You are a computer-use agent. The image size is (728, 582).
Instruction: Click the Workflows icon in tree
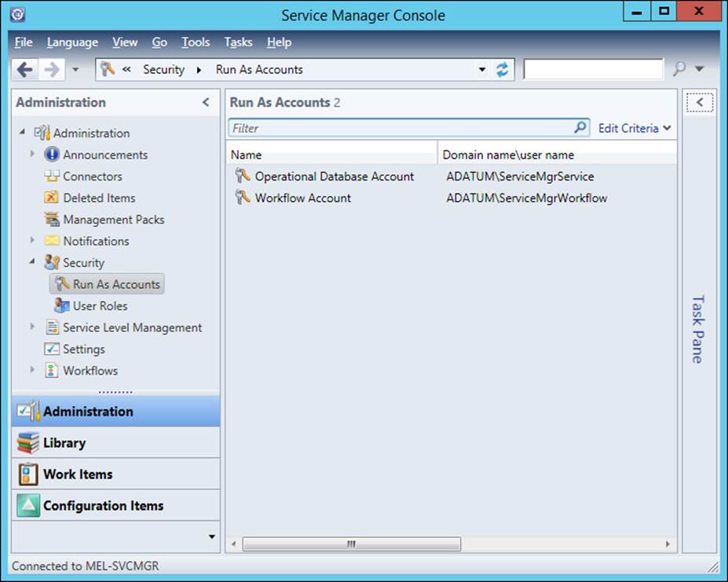pos(52,370)
